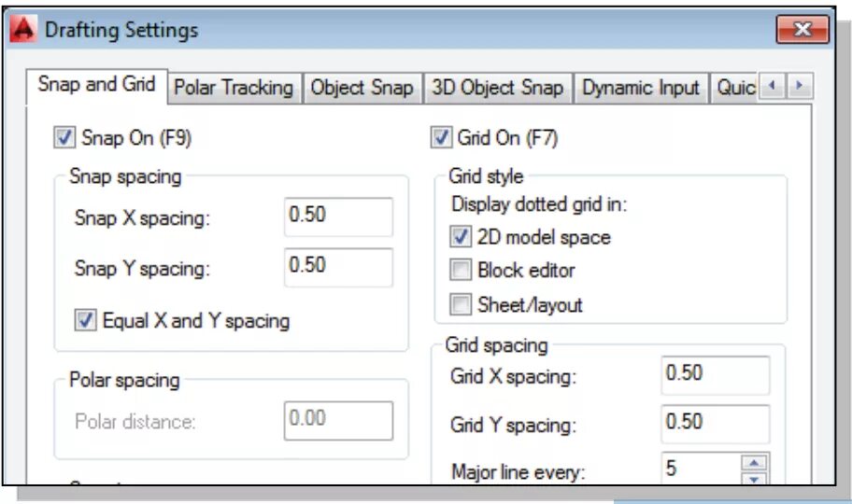Click the Snap Y spacing field

tap(338, 266)
